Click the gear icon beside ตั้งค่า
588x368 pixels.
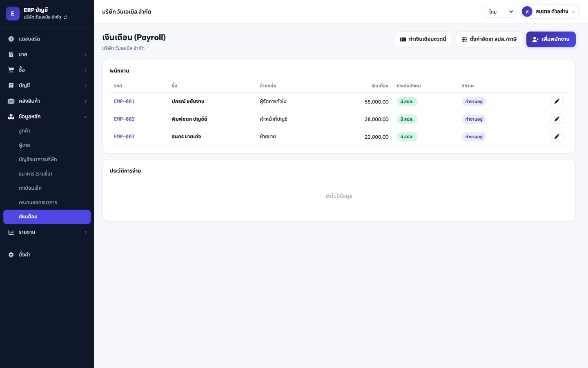[x=11, y=255]
